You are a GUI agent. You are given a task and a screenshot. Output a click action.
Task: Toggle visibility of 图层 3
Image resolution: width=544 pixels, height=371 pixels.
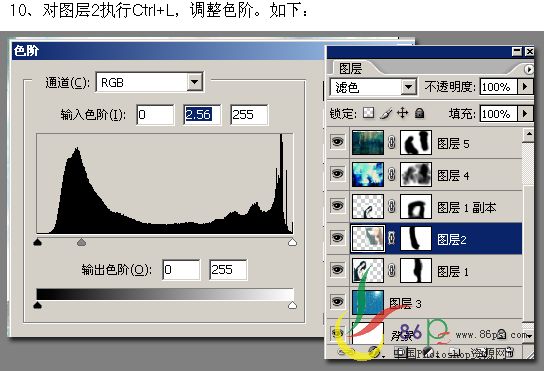(x=337, y=302)
